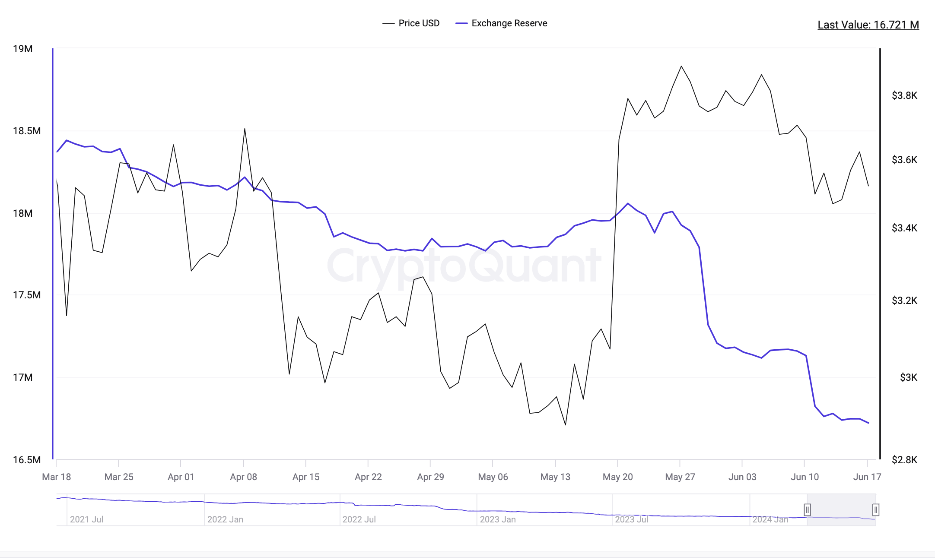Jump navigator to 2022 Jul marker
This screenshot has height=560, width=935.
tap(359, 519)
